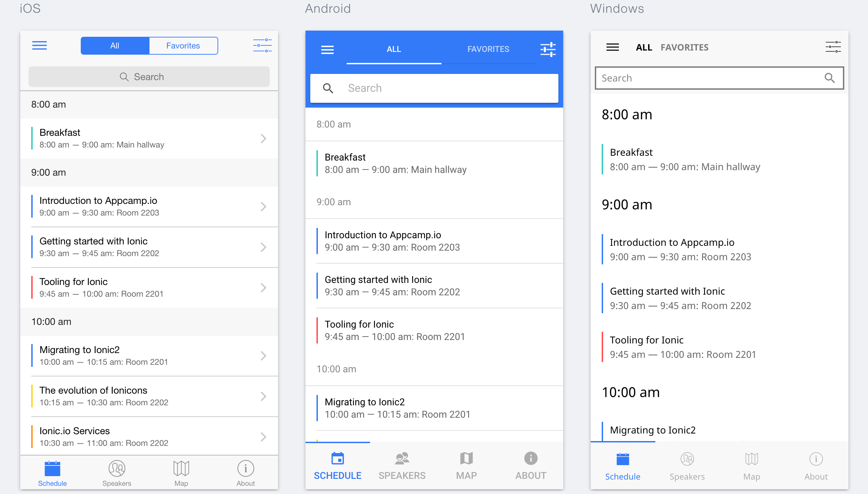The width and height of the screenshot is (868, 494).
Task: Open Ionic.io Services chevron in iOS
Action: pos(263,437)
